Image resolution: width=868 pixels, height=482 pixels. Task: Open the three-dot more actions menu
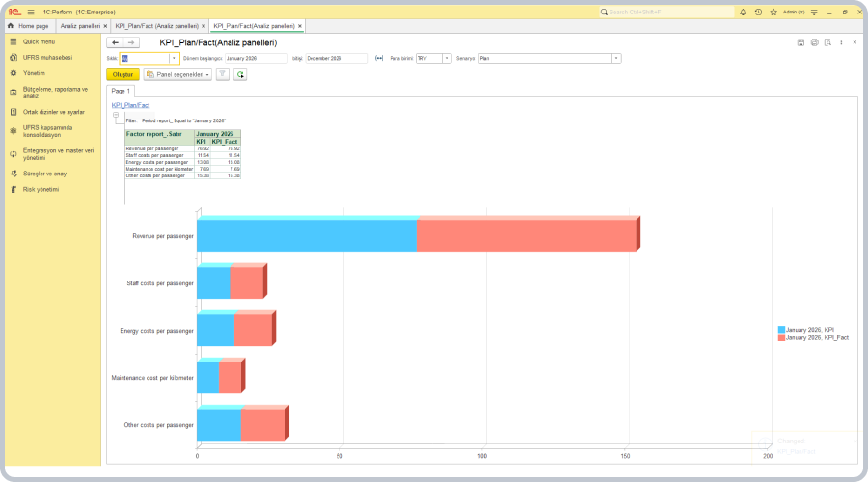click(841, 42)
